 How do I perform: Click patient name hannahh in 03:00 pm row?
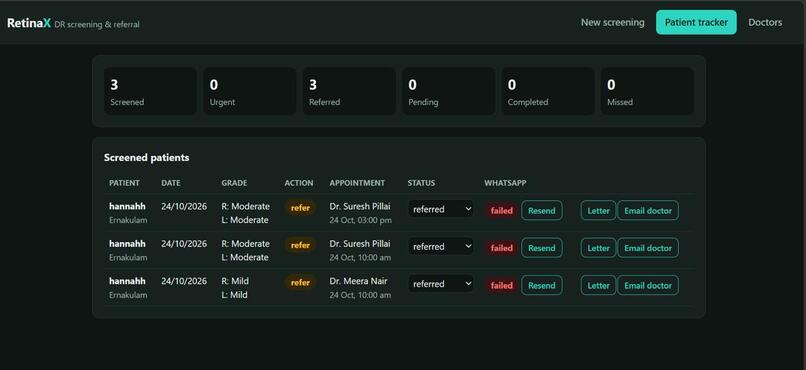[127, 207]
